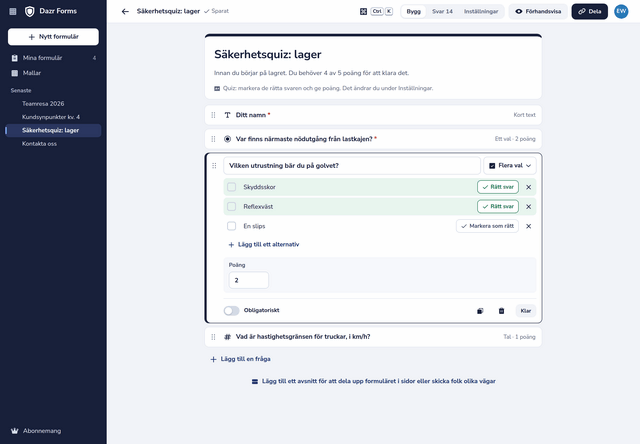Create a new form with Nytt formulär
Image resolution: width=640 pixels, height=444 pixels.
point(53,37)
